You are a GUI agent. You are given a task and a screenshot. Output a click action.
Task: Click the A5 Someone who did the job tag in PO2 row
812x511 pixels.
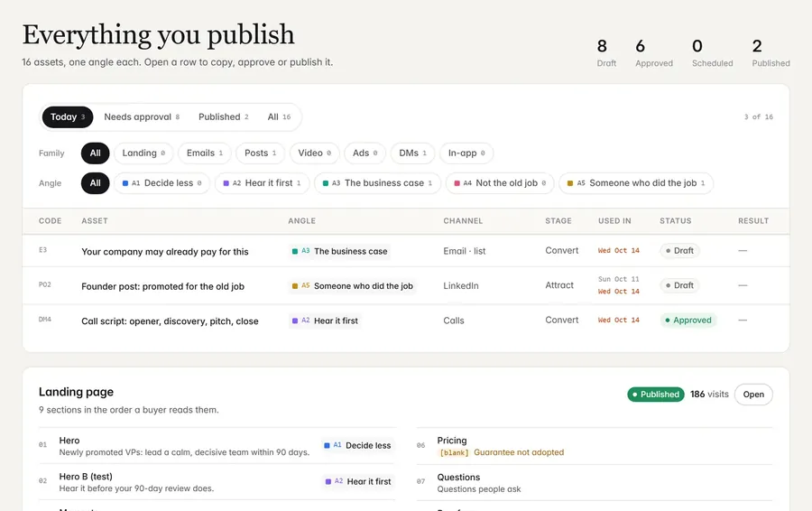pos(353,286)
